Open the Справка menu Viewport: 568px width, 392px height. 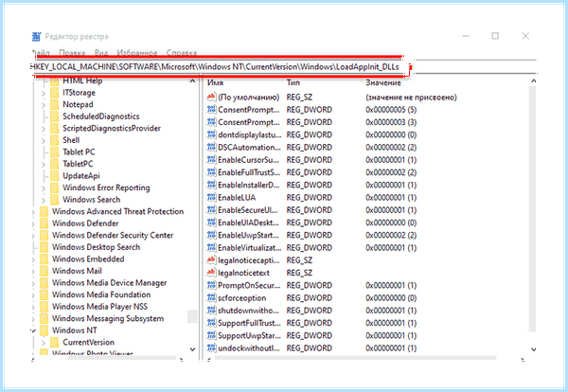click(182, 53)
